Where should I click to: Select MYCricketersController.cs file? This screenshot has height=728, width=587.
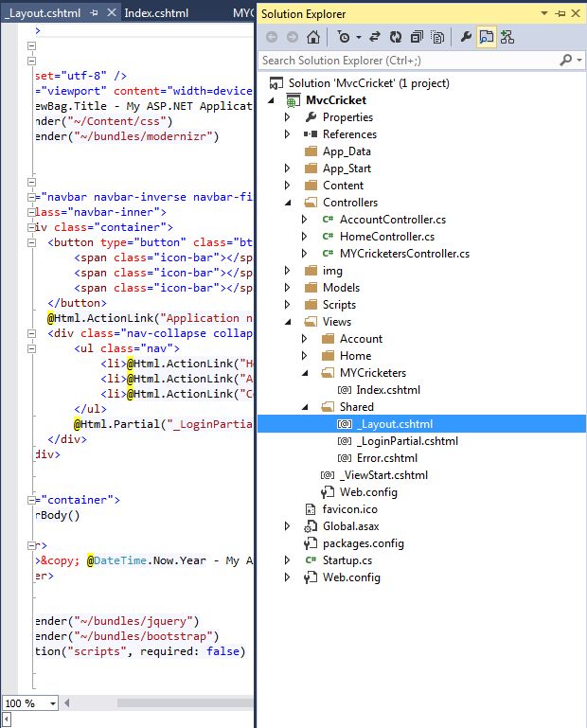click(x=404, y=254)
